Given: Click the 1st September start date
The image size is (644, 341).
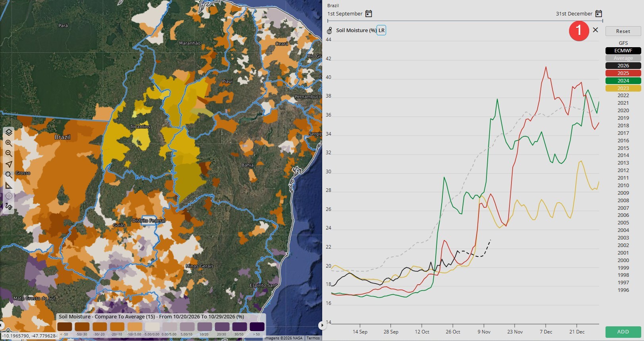Looking at the screenshot, I should click(345, 13).
